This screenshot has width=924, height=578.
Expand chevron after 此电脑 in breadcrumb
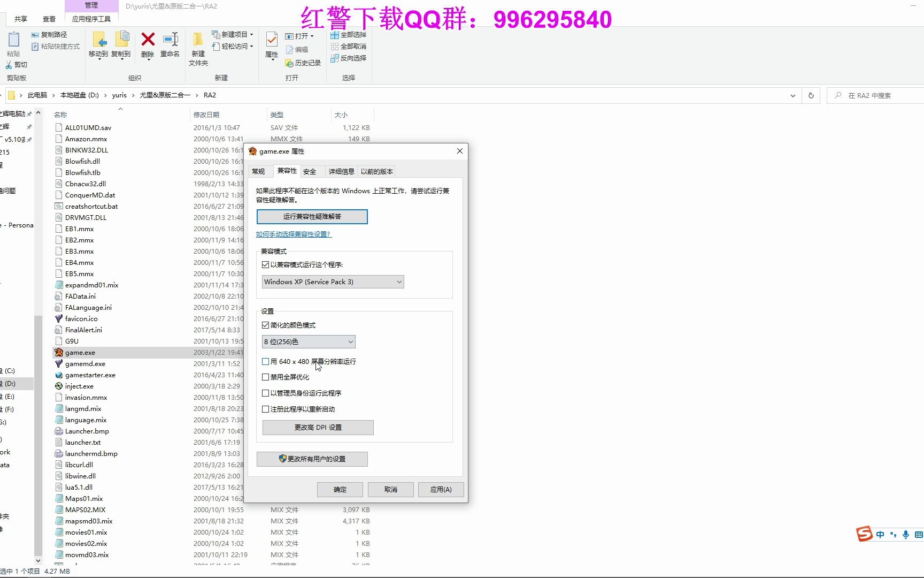point(53,95)
